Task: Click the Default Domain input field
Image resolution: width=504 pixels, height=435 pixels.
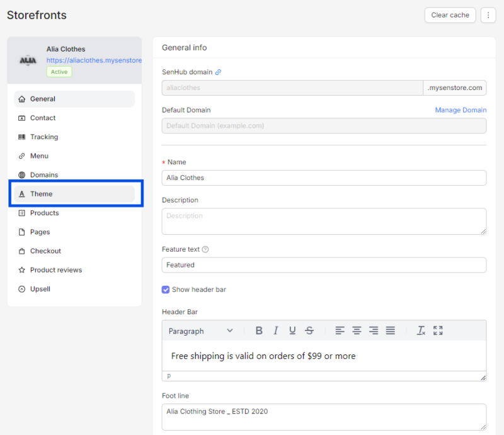Action: (324, 126)
